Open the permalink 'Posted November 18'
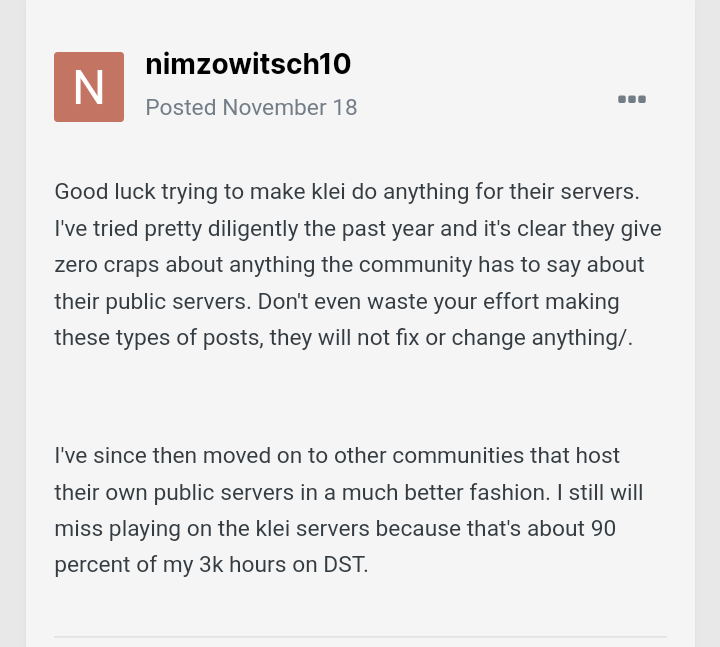This screenshot has height=647, width=720. [x=251, y=107]
